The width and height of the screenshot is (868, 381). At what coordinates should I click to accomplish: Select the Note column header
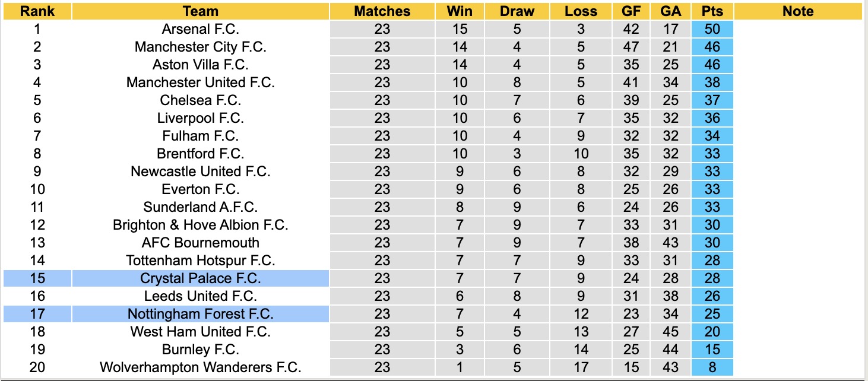(x=798, y=11)
